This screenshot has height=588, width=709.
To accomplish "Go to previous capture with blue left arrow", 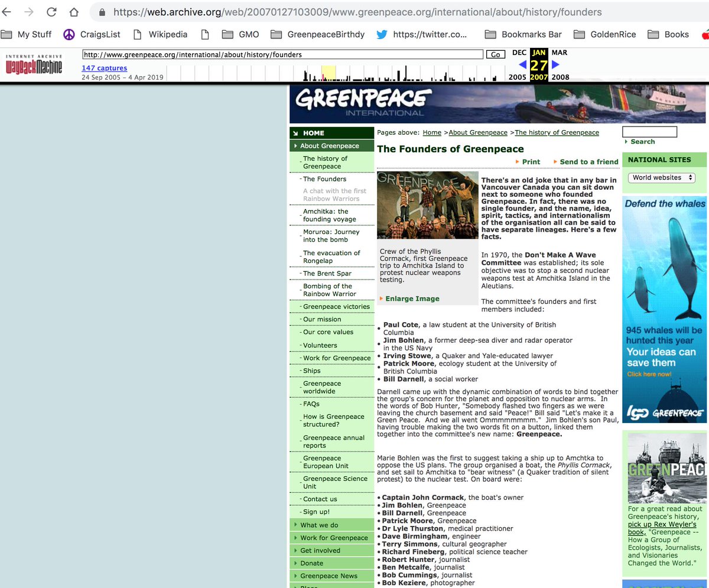I will click(x=522, y=64).
